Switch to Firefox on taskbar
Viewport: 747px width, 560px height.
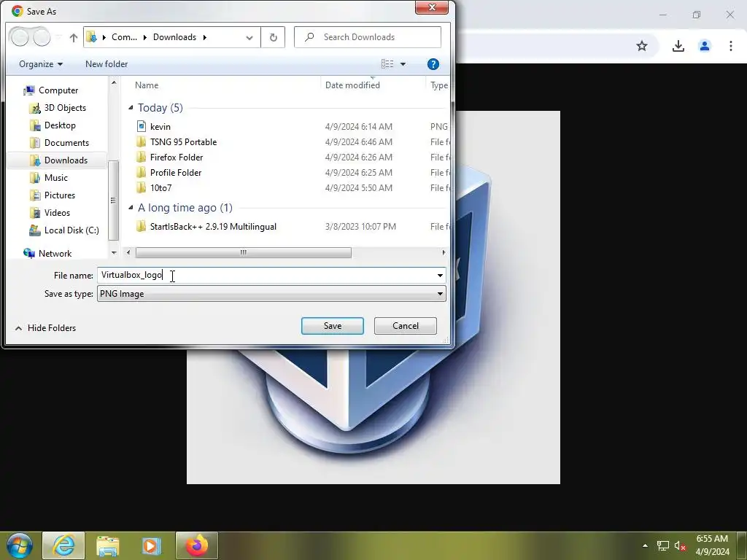[x=197, y=545]
